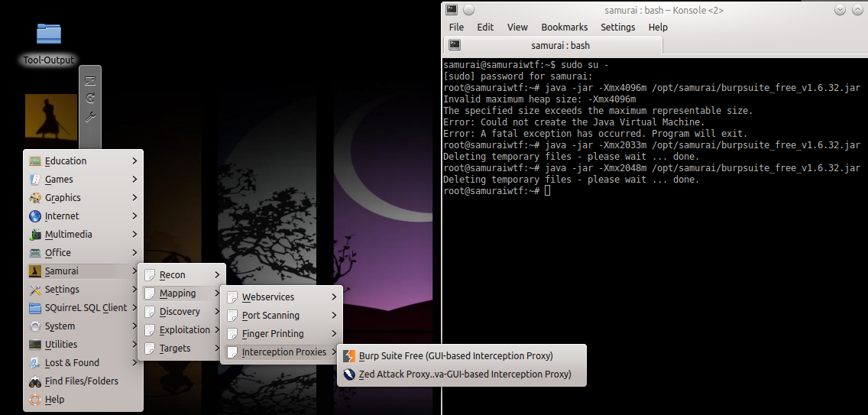Click the Internet globe icon
The height and width of the screenshot is (415, 868).
(35, 216)
